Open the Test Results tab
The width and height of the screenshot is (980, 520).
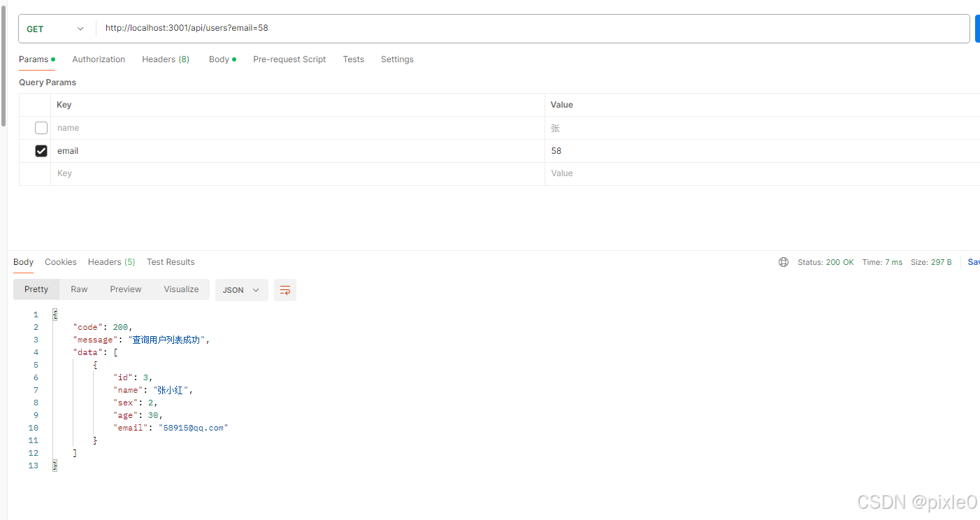pyautogui.click(x=171, y=262)
